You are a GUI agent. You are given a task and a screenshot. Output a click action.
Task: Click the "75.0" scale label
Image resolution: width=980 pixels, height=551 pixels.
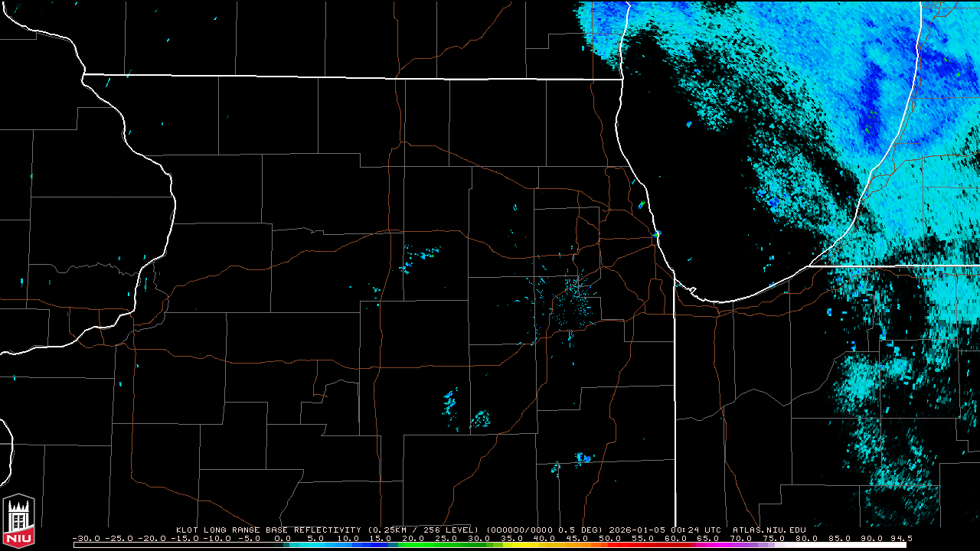(x=773, y=538)
